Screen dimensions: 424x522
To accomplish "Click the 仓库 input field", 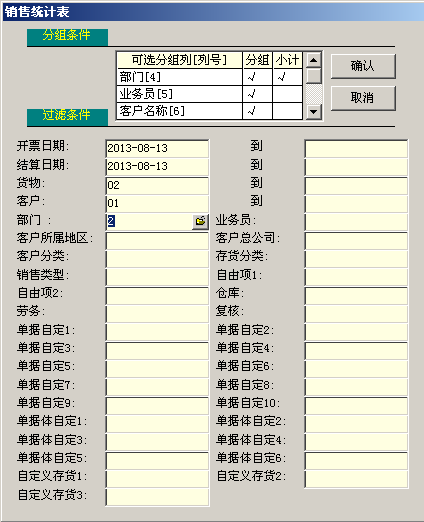I will (x=356, y=295).
